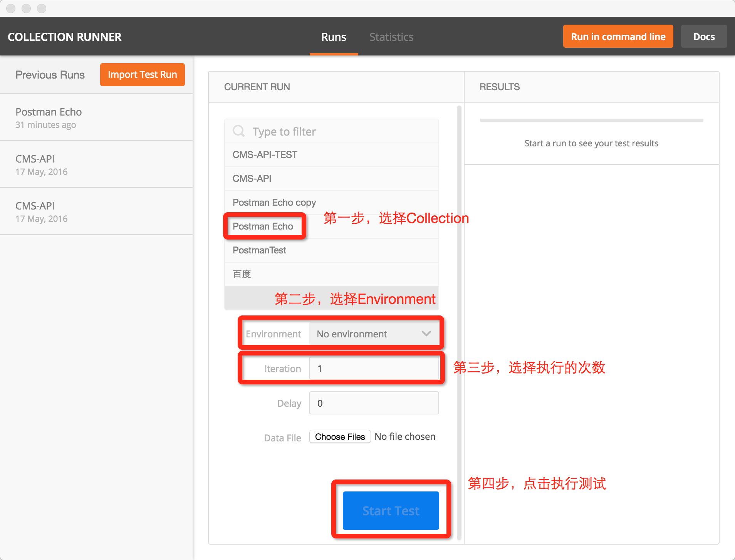Click the search magnifier icon in filter box
Screen dimensions: 735x560
pos(239,131)
